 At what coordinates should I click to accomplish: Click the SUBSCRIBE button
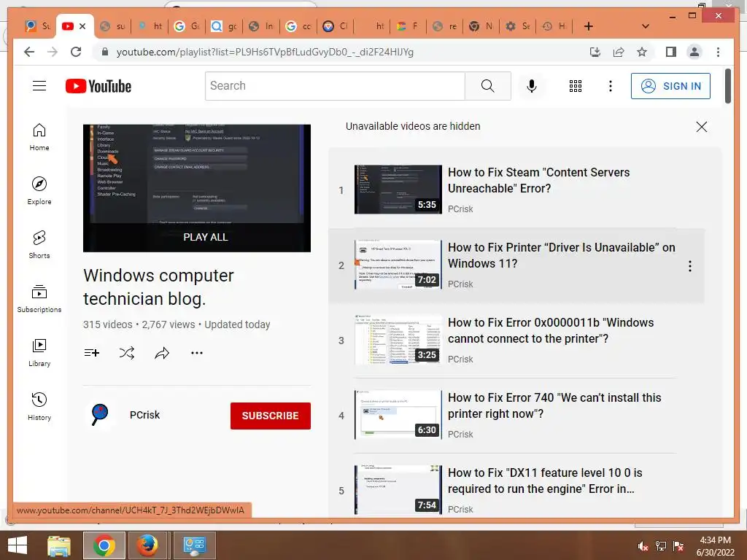tap(270, 416)
